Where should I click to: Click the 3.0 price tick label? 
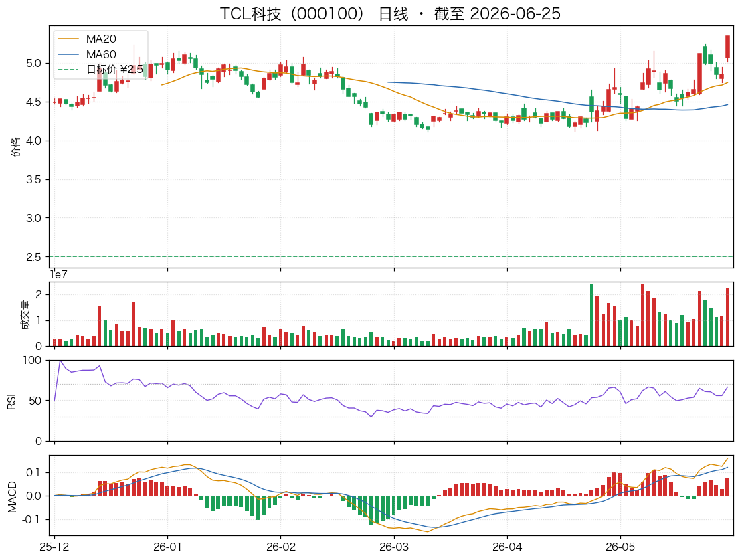point(33,218)
